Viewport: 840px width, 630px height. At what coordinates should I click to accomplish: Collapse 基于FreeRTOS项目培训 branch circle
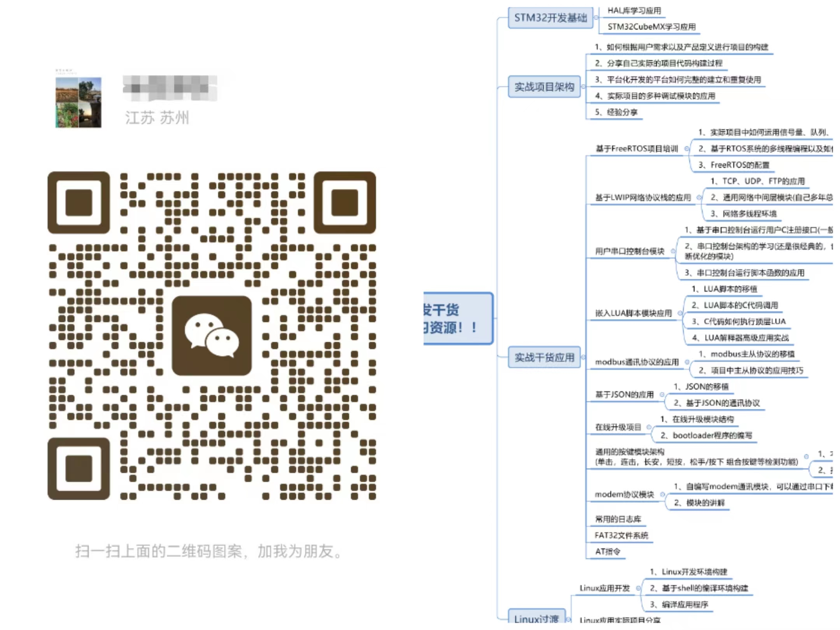[x=687, y=149]
